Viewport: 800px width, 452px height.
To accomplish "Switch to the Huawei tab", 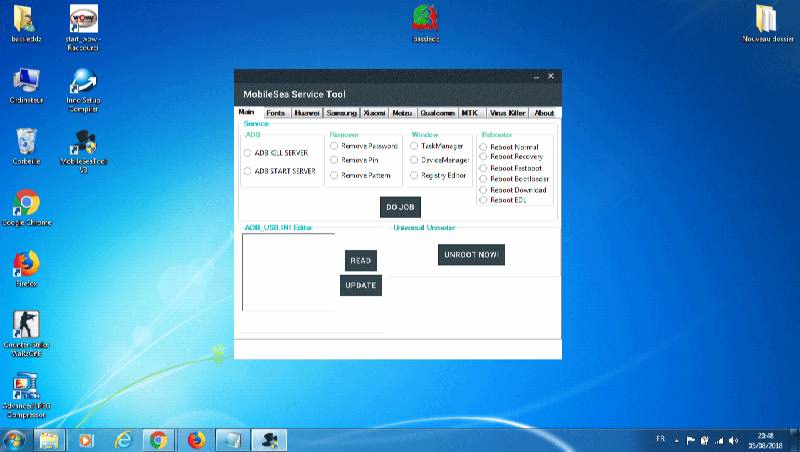I will tap(307, 113).
